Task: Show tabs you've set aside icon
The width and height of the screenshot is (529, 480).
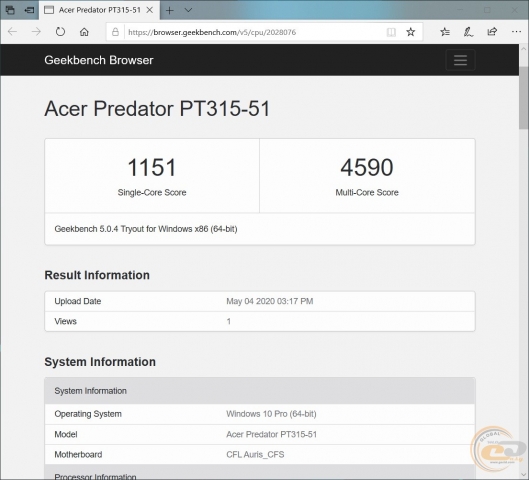Action: (x=10, y=10)
